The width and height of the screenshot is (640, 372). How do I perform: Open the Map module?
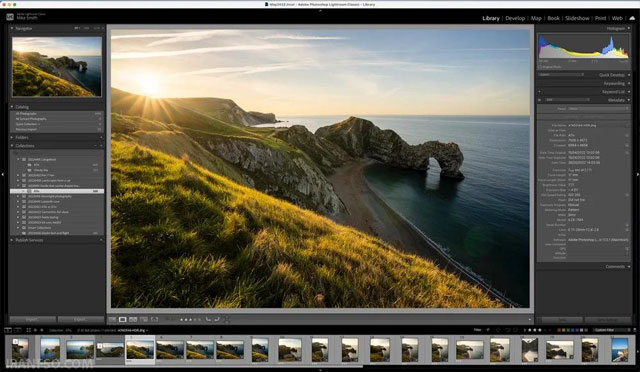pos(536,18)
